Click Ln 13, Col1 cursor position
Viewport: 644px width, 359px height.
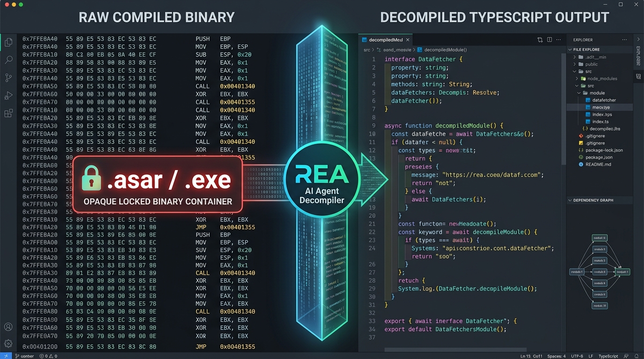[532, 356]
